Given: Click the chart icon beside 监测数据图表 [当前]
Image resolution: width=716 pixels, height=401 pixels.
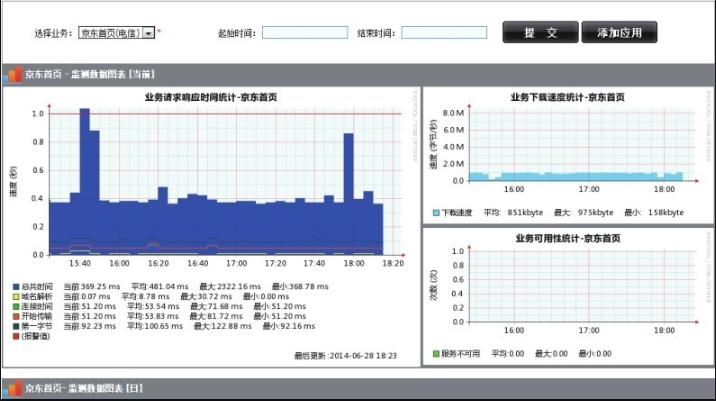Looking at the screenshot, I should point(13,74).
